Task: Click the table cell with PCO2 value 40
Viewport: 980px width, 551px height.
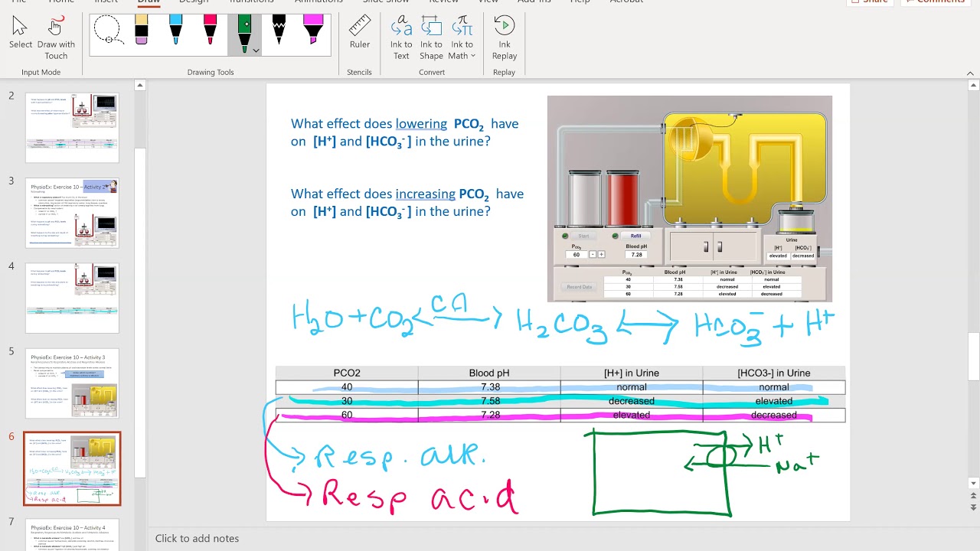Action: (x=347, y=387)
